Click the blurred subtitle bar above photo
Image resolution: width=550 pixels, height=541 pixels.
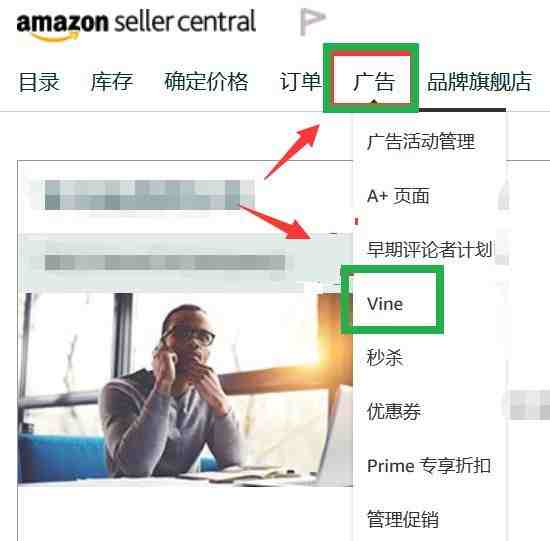(x=165, y=262)
